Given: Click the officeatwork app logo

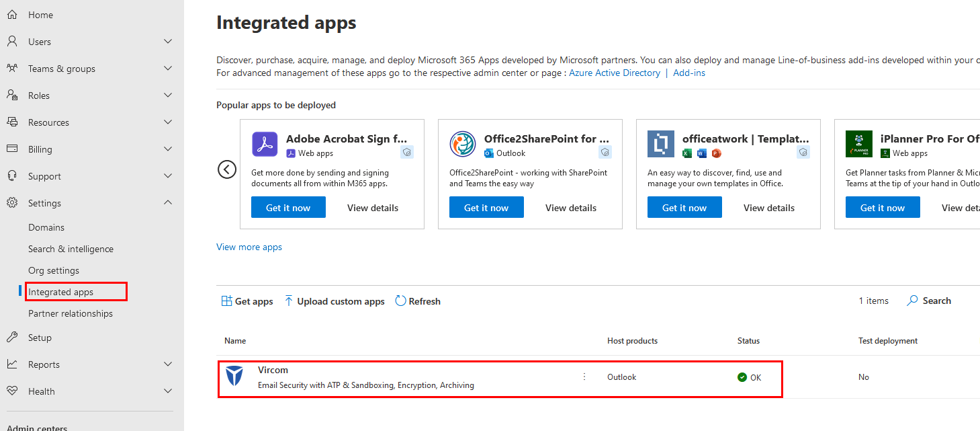Looking at the screenshot, I should (661, 145).
